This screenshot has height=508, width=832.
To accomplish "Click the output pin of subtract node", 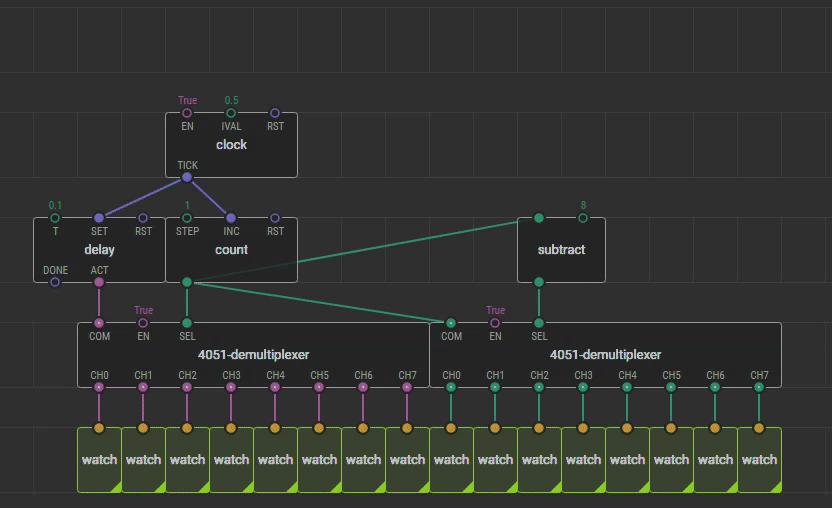I will point(539,282).
